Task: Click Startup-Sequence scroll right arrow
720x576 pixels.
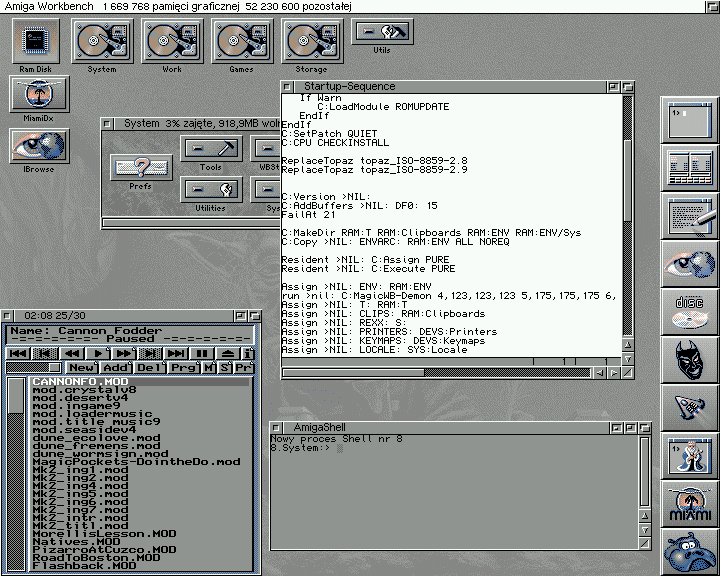Action: tap(614, 373)
